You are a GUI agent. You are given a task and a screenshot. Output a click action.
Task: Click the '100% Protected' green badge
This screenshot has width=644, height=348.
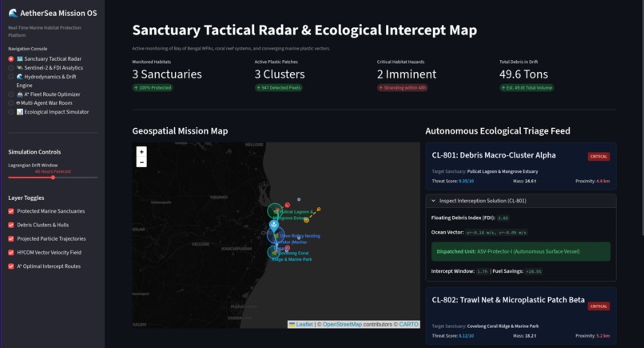tap(153, 88)
